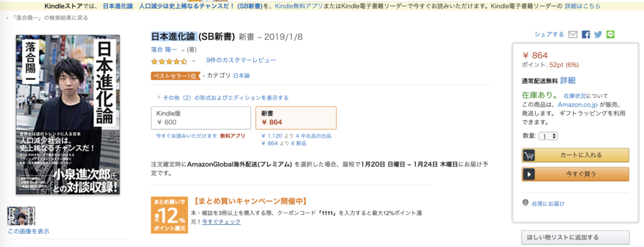Expand star rating chevron beside stars

point(194,62)
